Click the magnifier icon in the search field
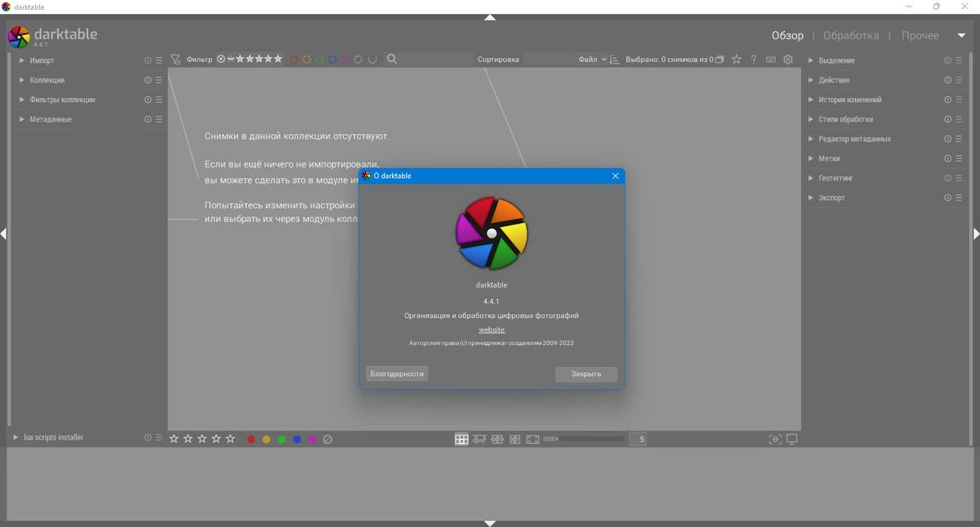 392,60
